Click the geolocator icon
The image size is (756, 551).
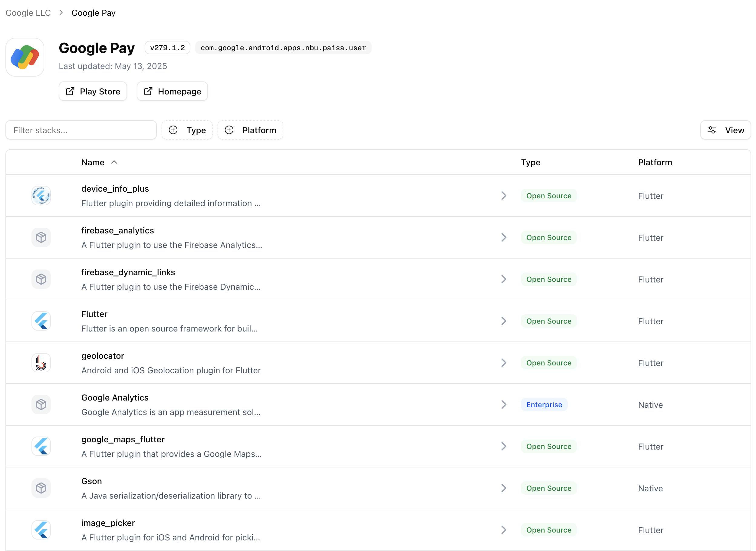(x=41, y=363)
